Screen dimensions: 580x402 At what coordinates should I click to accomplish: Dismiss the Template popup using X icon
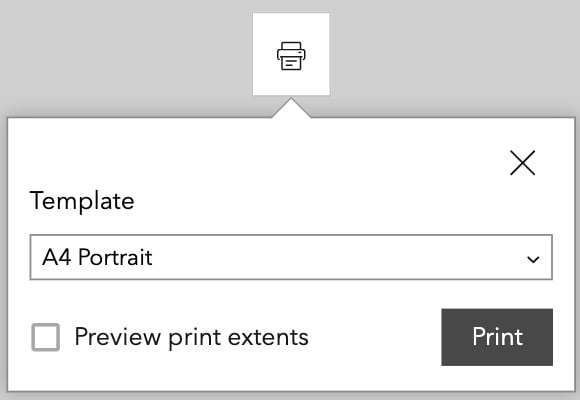click(522, 163)
